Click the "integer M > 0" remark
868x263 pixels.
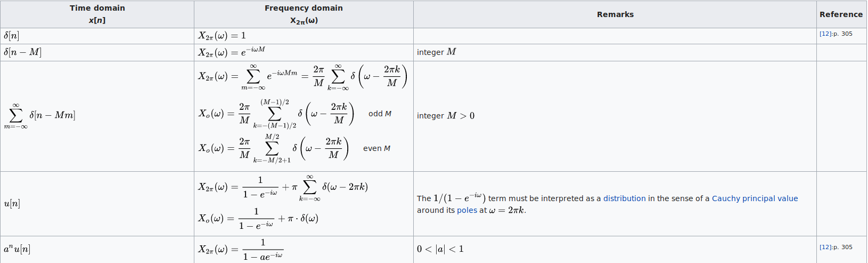coord(445,116)
